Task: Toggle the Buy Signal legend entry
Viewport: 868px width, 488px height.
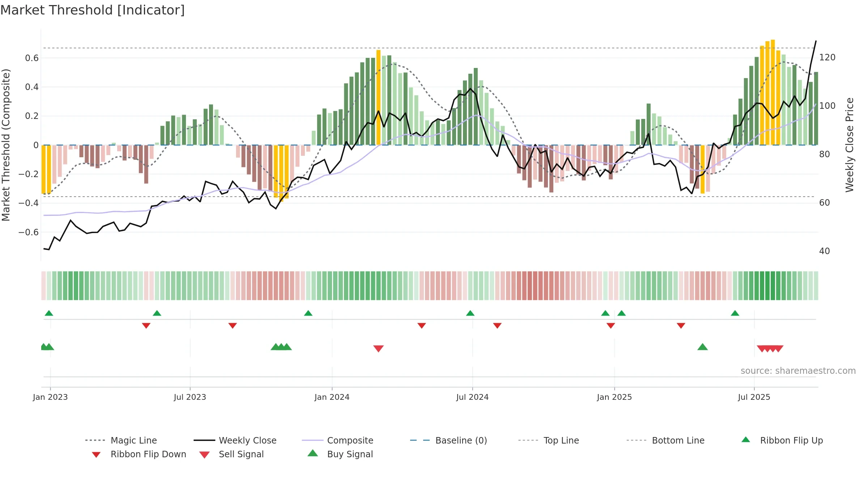Action: [x=340, y=454]
